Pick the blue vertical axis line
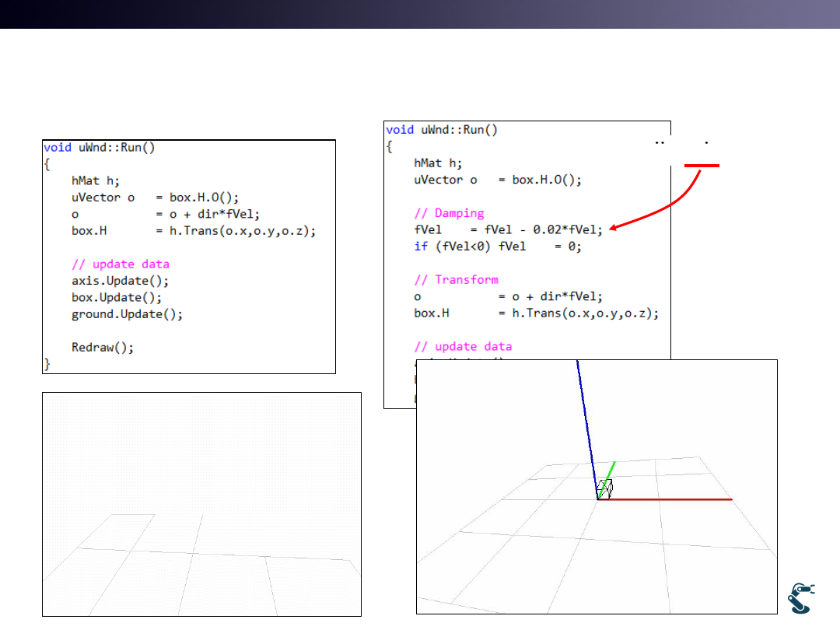The width and height of the screenshot is (840, 630). [586, 420]
